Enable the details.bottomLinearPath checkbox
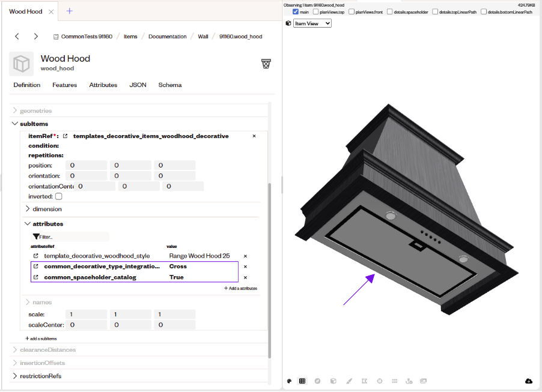 (x=484, y=12)
